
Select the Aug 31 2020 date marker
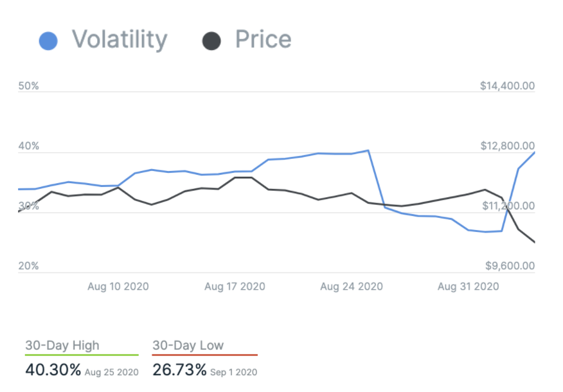[469, 287]
